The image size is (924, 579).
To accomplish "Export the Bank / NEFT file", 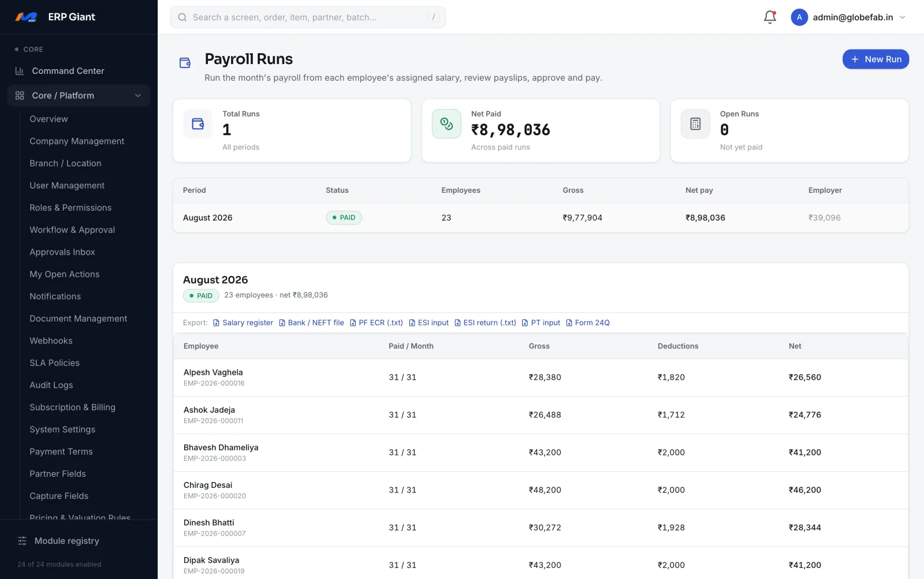I will pos(312,323).
